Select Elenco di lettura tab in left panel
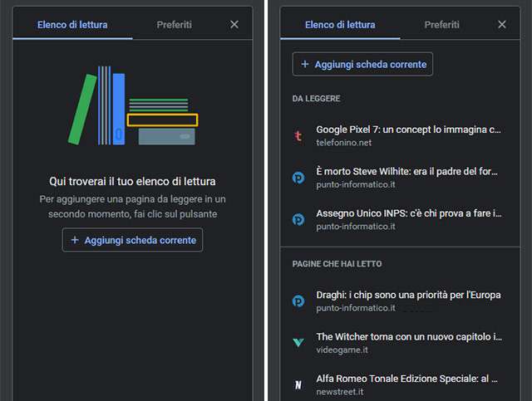This screenshot has height=401, width=532. 72,25
